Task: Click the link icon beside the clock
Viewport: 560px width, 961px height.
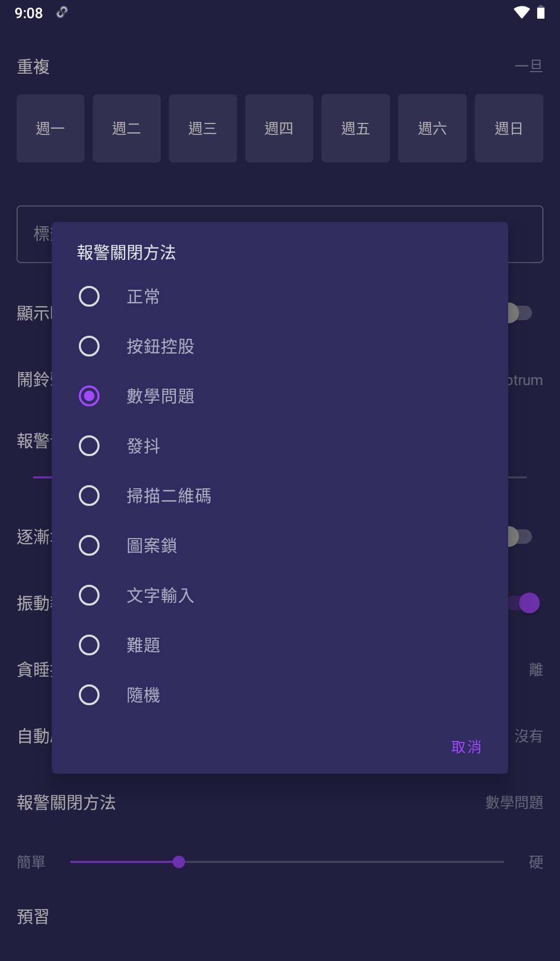Action: (x=62, y=13)
